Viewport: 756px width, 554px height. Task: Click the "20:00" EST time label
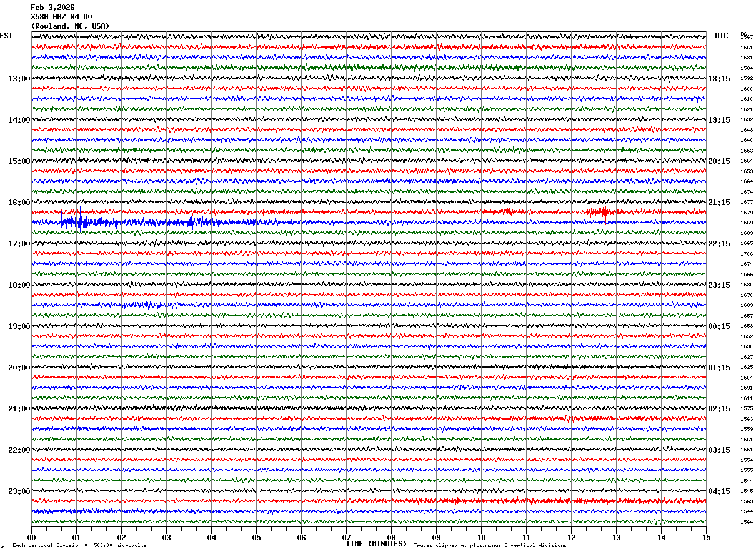(19, 368)
